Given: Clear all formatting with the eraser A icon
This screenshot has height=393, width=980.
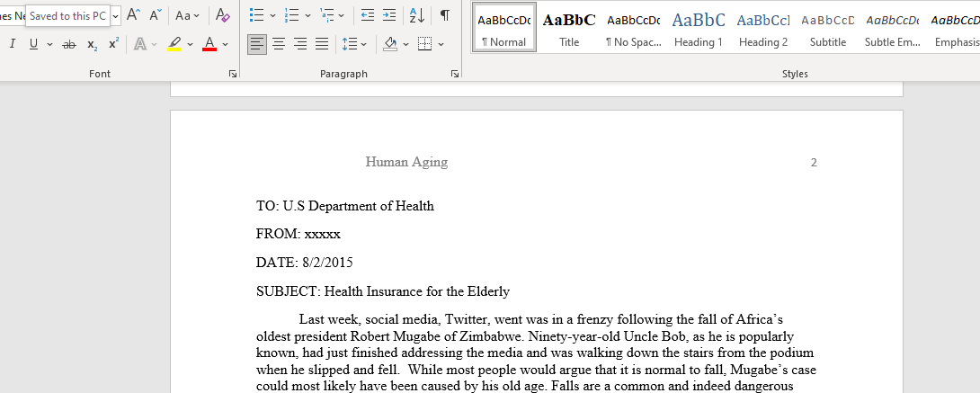Looking at the screenshot, I should click(222, 15).
